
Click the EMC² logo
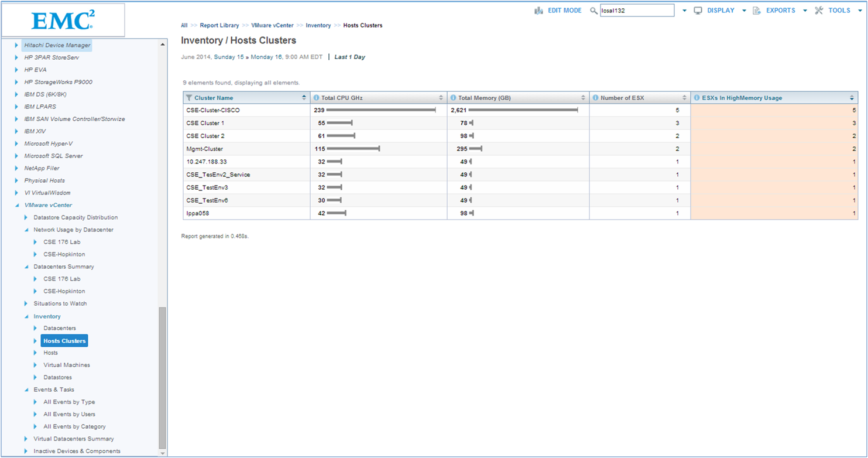63,20
